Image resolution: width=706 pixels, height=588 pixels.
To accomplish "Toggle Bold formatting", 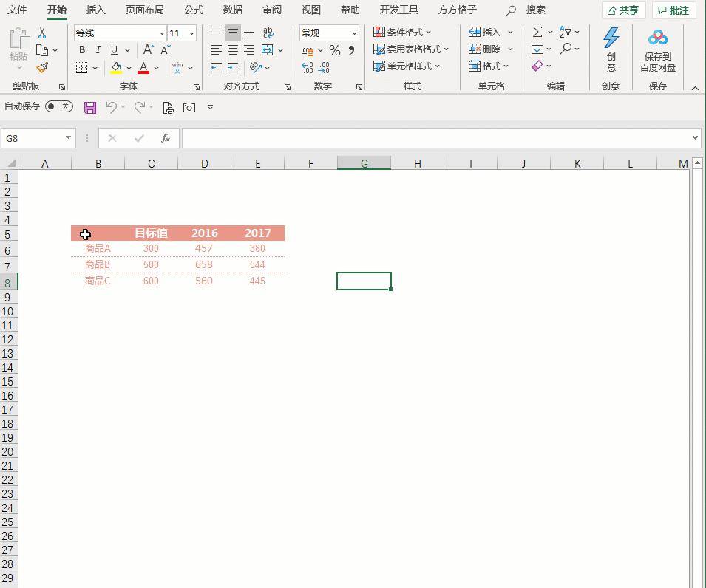I will pos(82,50).
